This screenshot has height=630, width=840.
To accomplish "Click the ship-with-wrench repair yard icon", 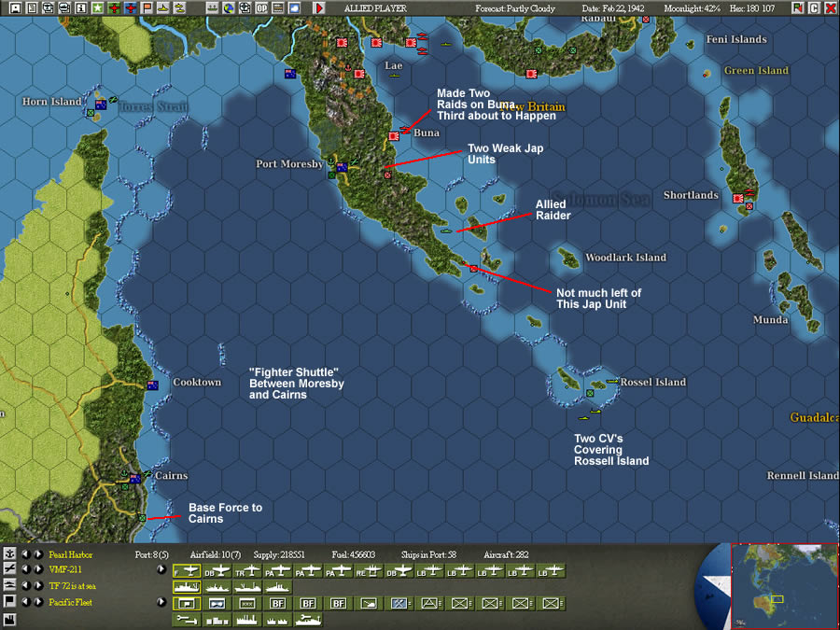I will click(308, 620).
